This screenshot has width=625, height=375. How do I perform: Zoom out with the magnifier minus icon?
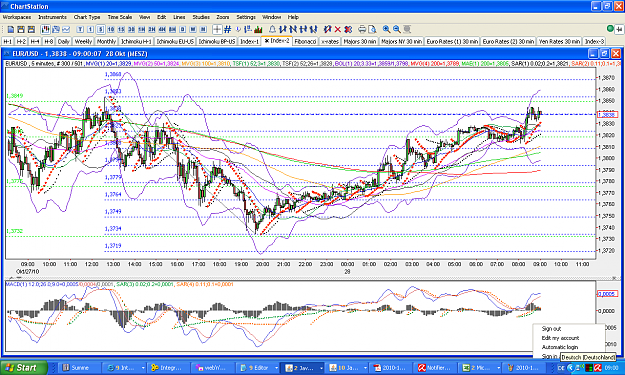[x=397, y=29]
